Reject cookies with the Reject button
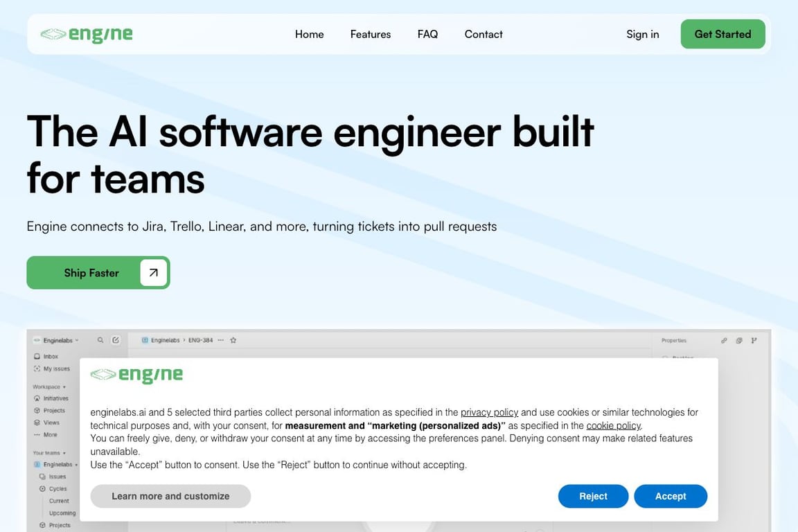This screenshot has width=798, height=532. point(593,496)
